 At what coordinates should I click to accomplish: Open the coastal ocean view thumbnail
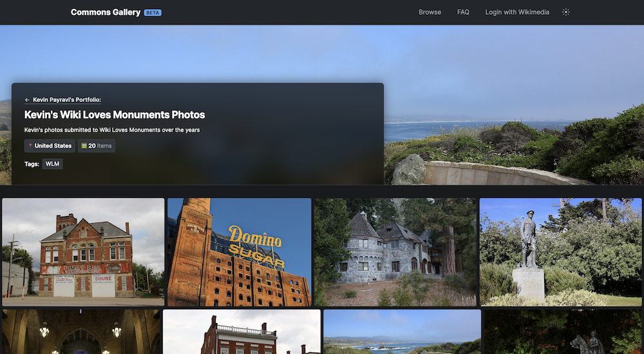pyautogui.click(x=402, y=332)
